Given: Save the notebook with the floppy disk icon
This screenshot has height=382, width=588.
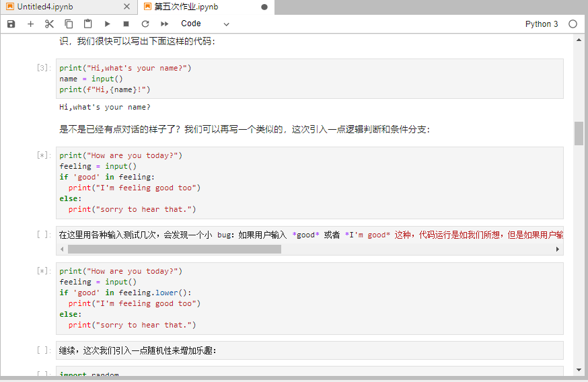Looking at the screenshot, I should tap(11, 24).
